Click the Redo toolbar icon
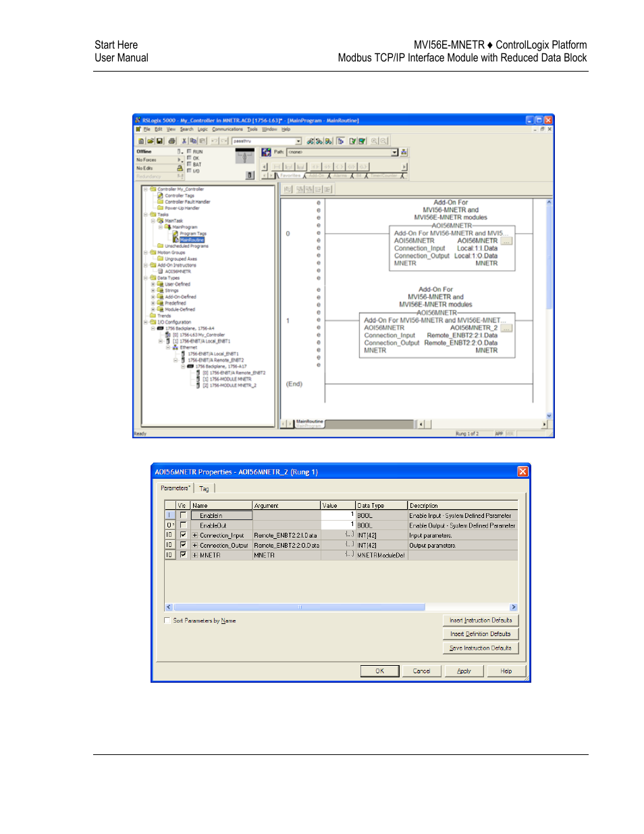644x834 pixels. coord(224,141)
